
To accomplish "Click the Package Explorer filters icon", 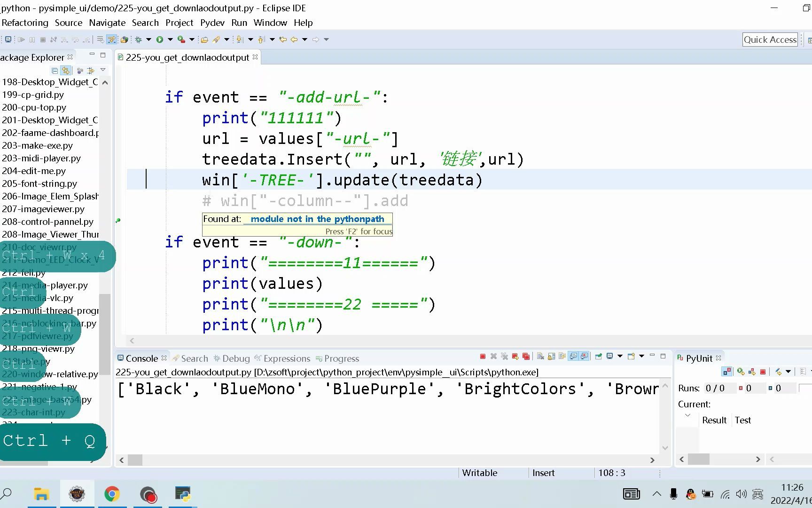I will 91,71.
